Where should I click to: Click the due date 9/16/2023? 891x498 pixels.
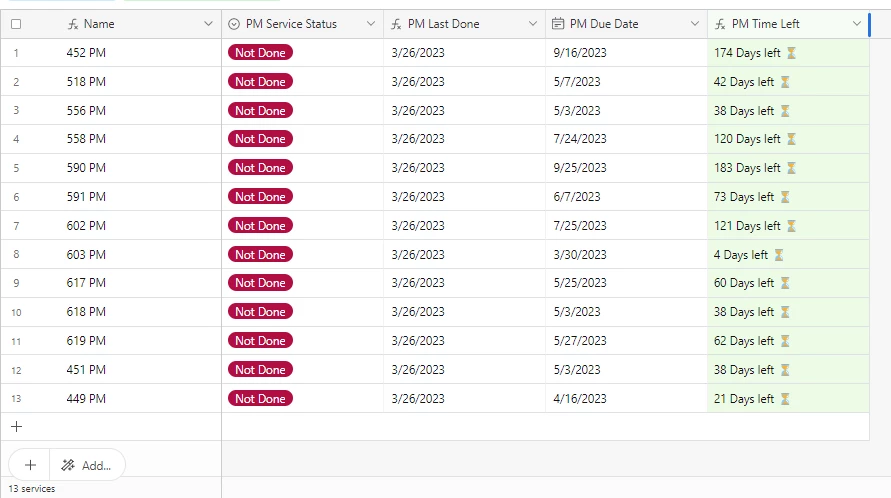580,53
